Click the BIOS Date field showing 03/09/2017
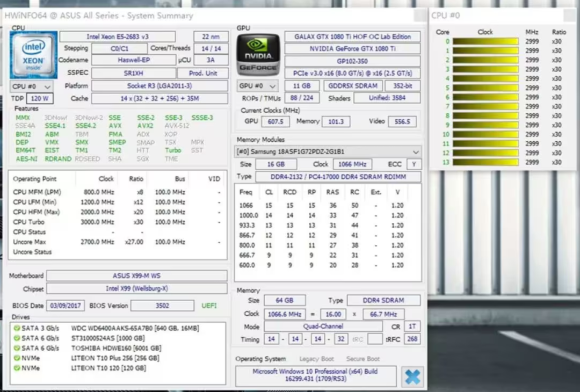Viewport: 580px width, 392px height. click(64, 305)
